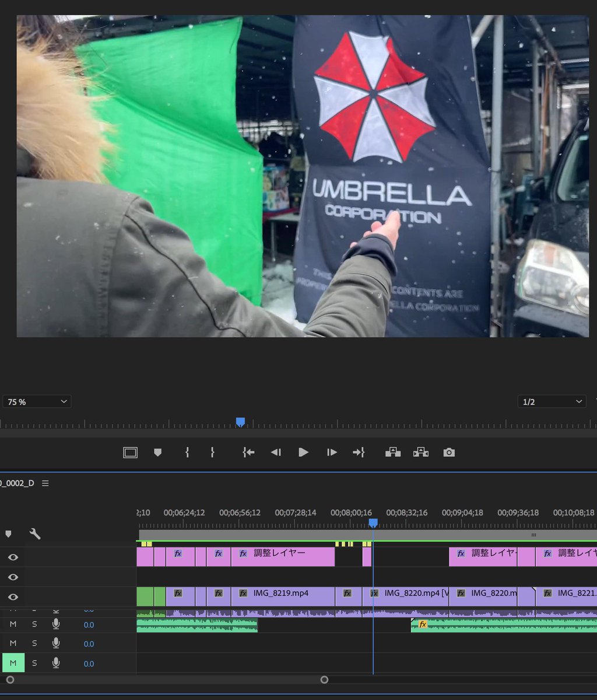Click timecode 00;09;36;18 on the ruler
The width and height of the screenshot is (597, 700).
pyautogui.click(x=518, y=513)
